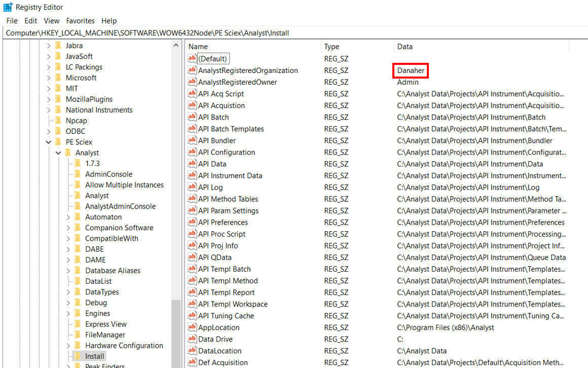Click the folder icon next to Jabra

coord(58,46)
